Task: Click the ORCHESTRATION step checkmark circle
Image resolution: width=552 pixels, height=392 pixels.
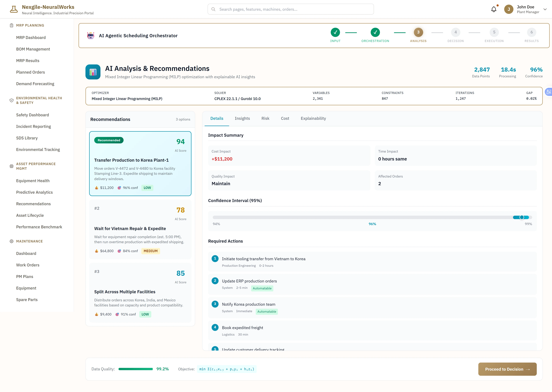Action: pos(375,32)
